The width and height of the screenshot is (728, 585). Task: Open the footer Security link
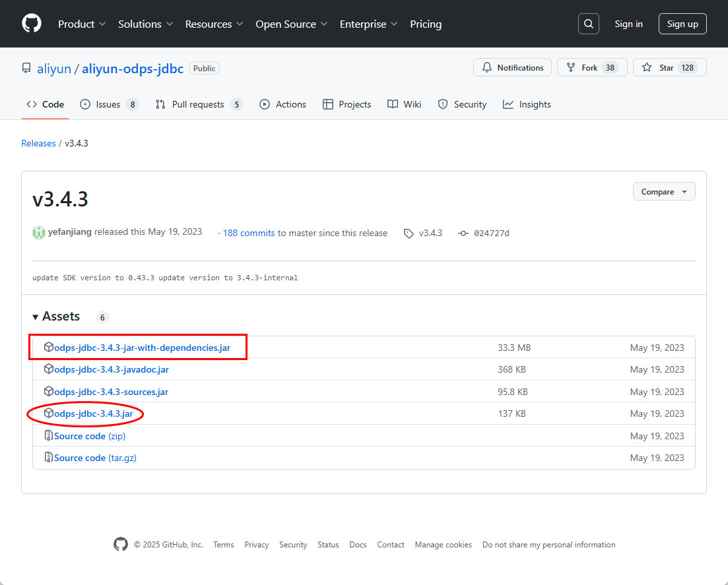tap(293, 545)
